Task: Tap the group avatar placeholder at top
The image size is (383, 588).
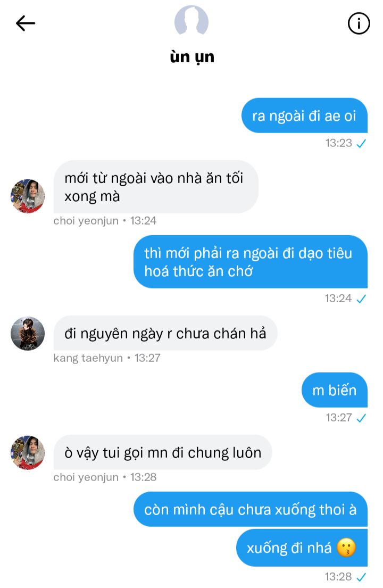Action: point(191,21)
